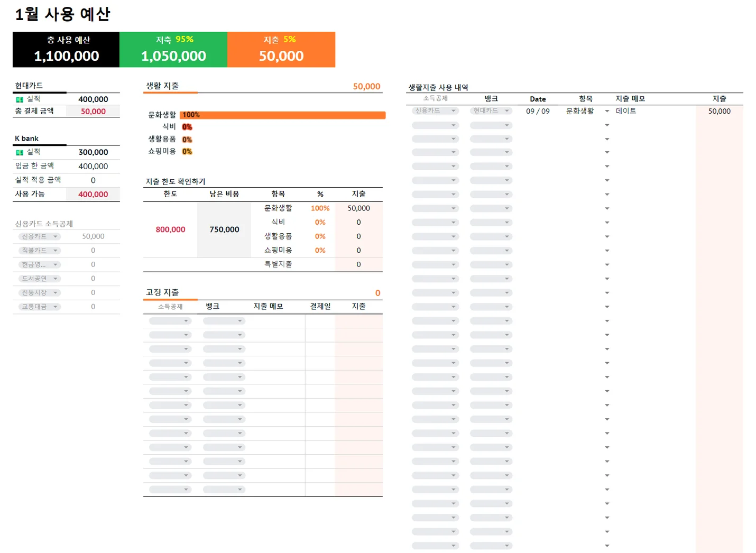Click the 생활 지출 heading

click(x=162, y=86)
